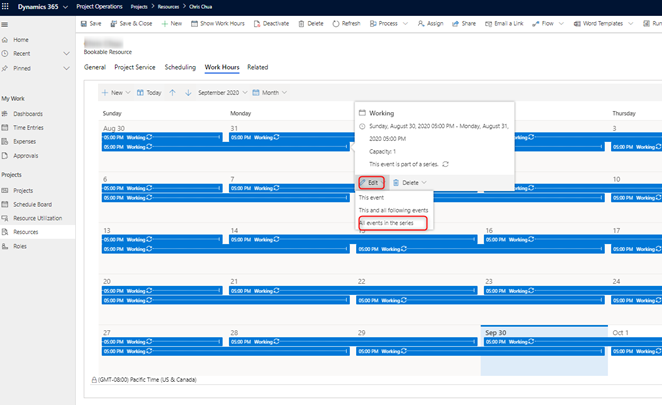Expand the Recent section in sidebar
The image size is (662, 405).
66,54
